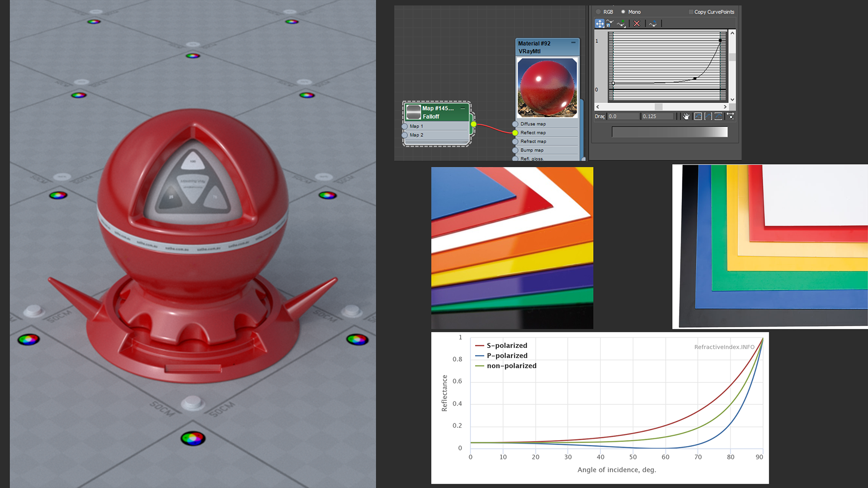Click the red X Delete point icon

(637, 23)
